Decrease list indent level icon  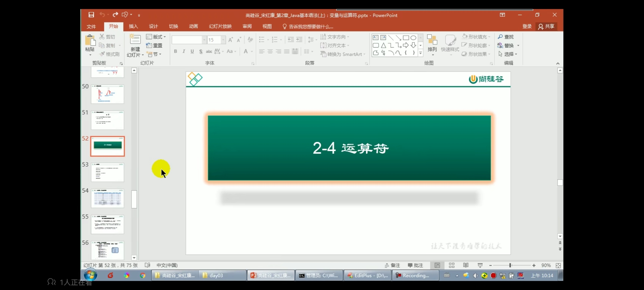[291, 40]
